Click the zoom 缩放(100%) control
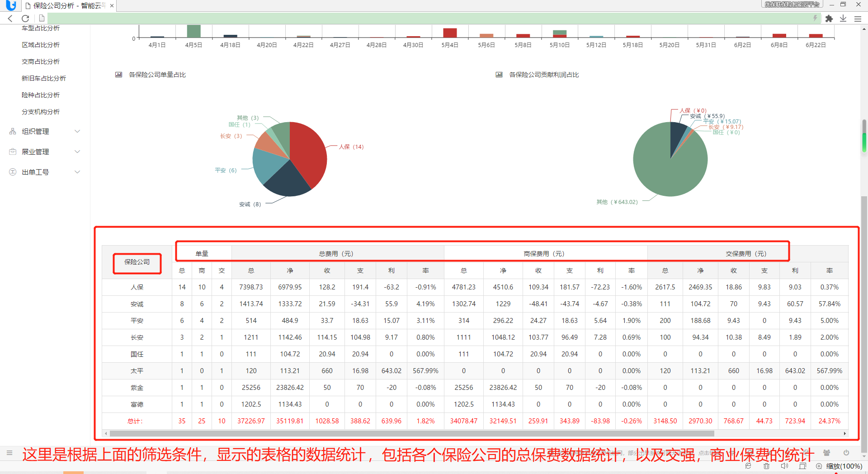This screenshot has height=474, width=868. tap(839, 466)
